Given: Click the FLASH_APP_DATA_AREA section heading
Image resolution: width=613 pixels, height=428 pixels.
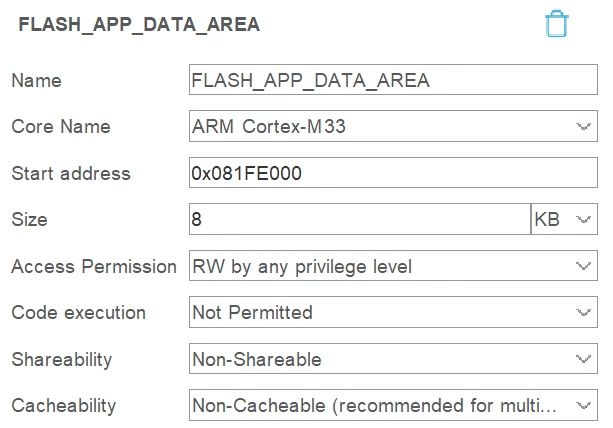Looking at the screenshot, I should (139, 25).
